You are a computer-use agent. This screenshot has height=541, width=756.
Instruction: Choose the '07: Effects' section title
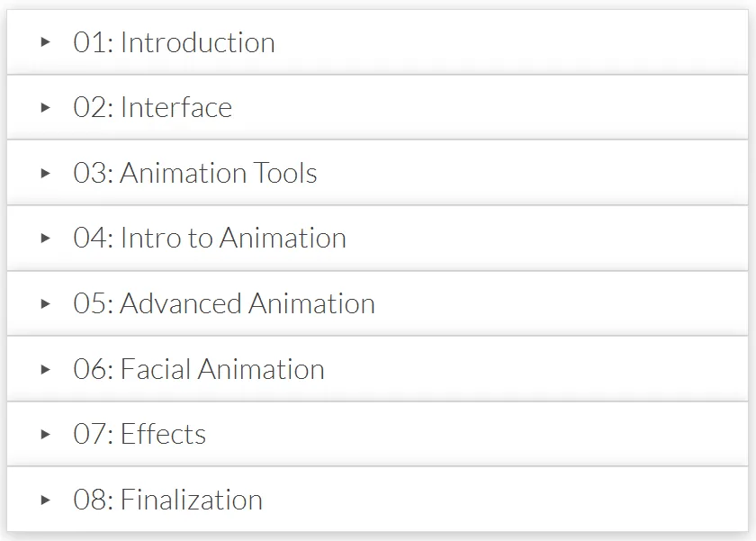139,434
